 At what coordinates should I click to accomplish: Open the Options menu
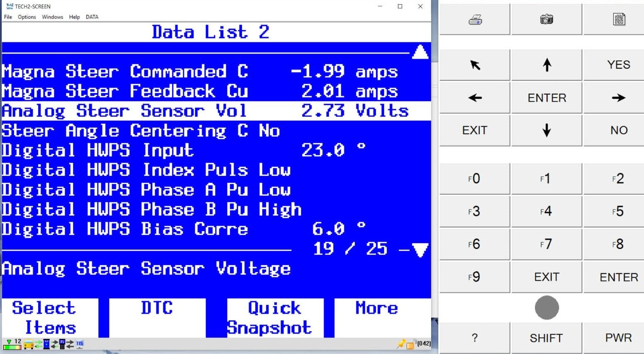point(27,17)
